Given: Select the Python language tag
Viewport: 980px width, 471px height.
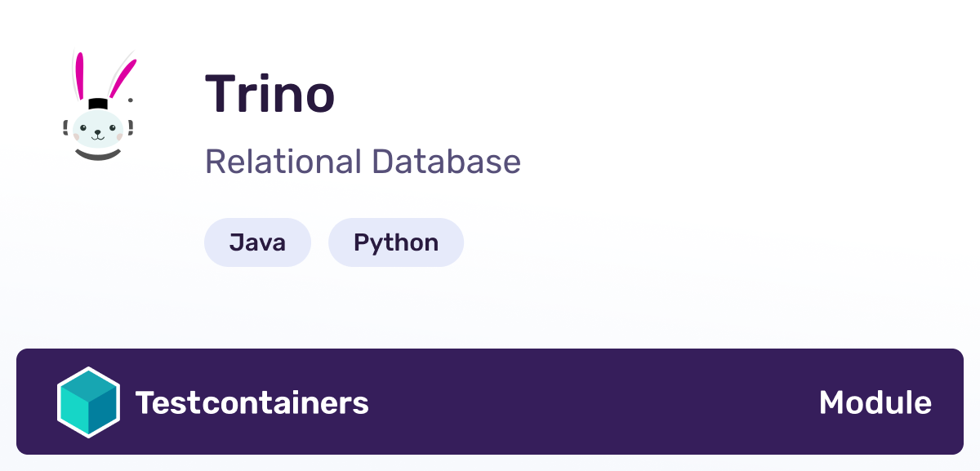Looking at the screenshot, I should [396, 242].
